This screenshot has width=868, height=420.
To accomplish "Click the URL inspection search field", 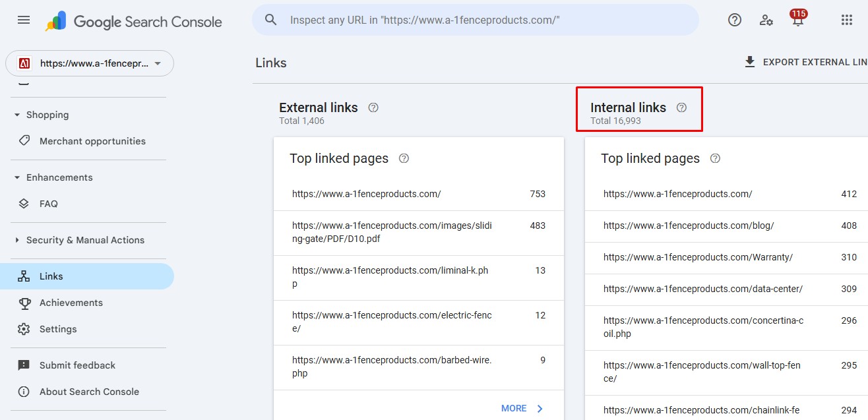I will [476, 20].
